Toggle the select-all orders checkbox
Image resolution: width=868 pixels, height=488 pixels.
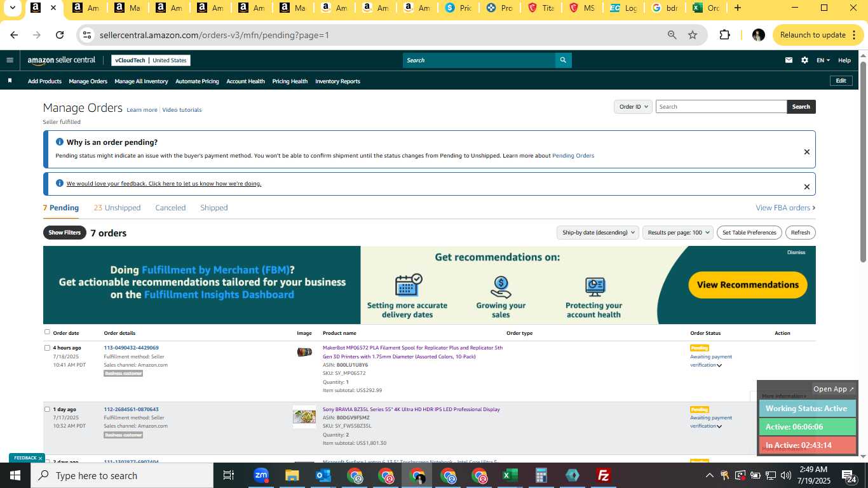[47, 332]
